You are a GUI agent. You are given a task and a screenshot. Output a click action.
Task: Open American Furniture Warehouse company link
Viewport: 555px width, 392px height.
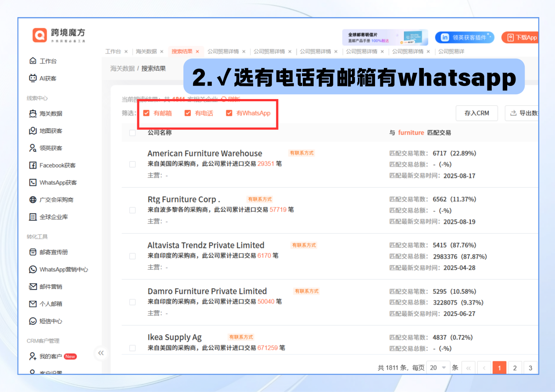coord(205,153)
